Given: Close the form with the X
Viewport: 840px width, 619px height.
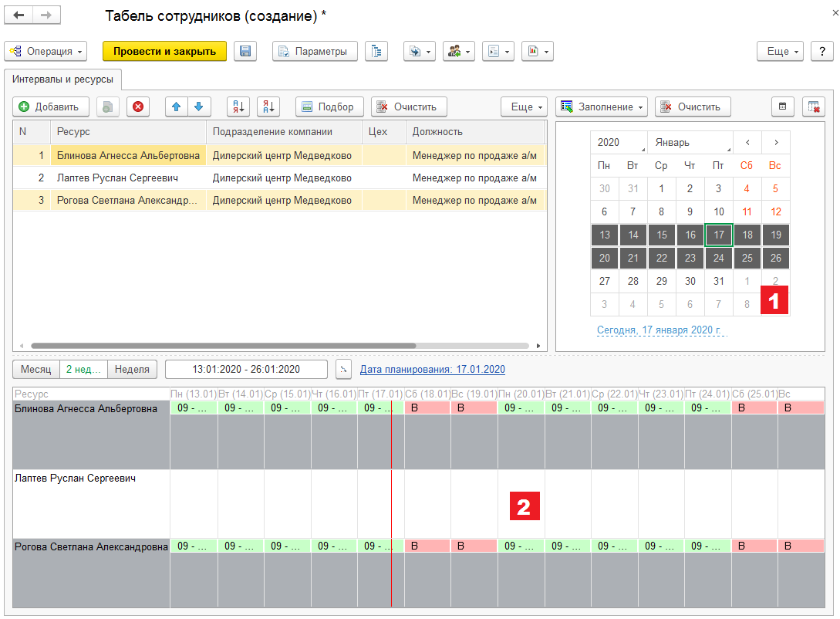Looking at the screenshot, I should point(835,13).
